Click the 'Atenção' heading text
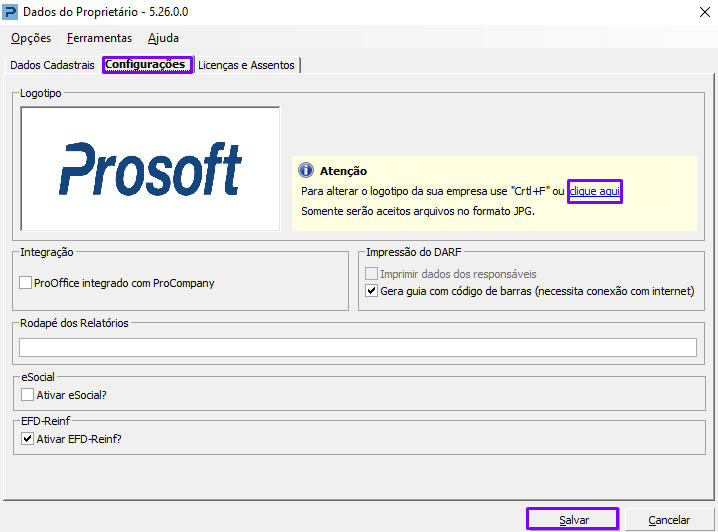Screen dimensions: 718x532 pyautogui.click(x=343, y=171)
